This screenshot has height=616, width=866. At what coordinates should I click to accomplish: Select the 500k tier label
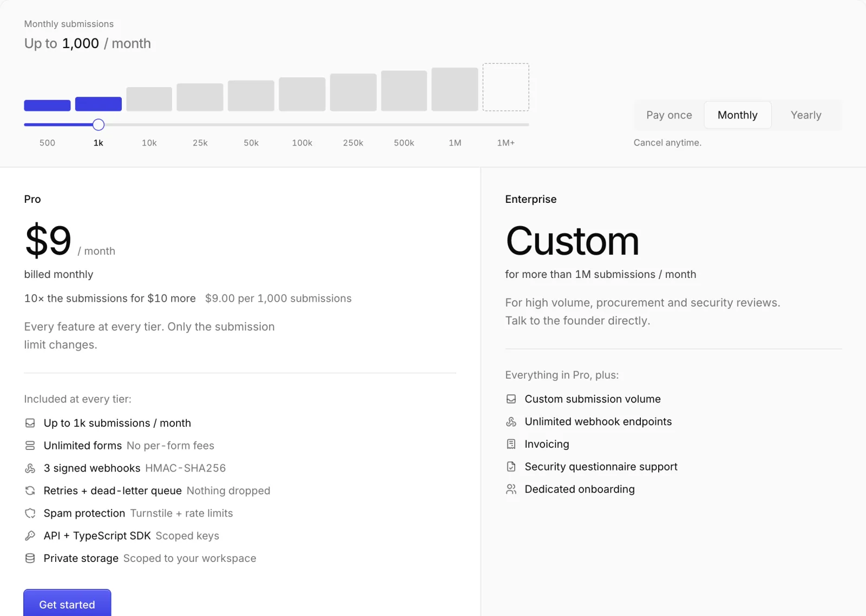point(404,143)
